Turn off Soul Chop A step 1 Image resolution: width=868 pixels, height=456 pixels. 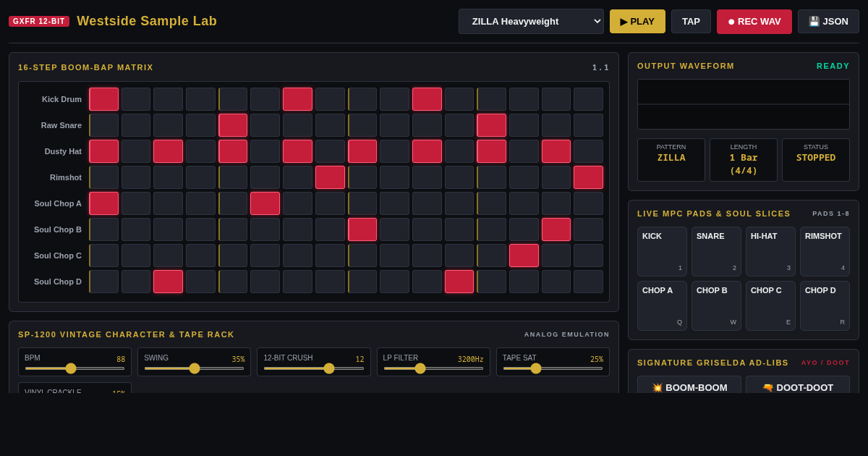click(x=103, y=203)
